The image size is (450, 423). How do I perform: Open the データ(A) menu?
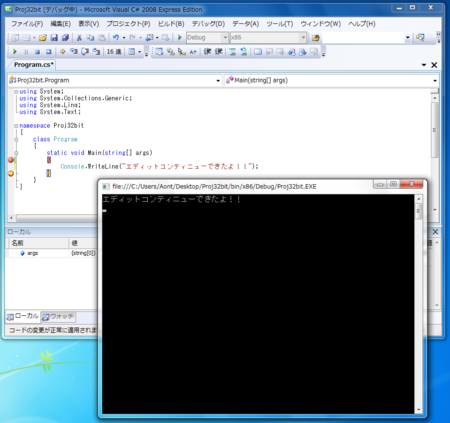(x=246, y=24)
